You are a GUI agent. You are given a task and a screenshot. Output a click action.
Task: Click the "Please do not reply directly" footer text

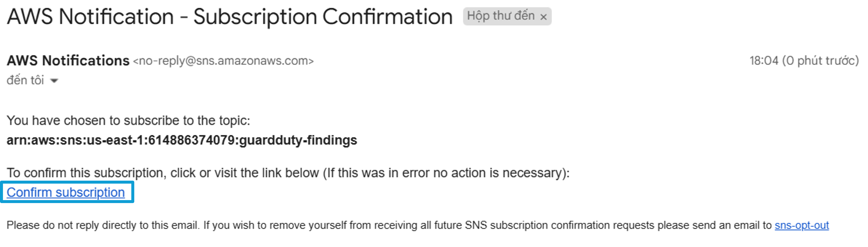coord(102,225)
